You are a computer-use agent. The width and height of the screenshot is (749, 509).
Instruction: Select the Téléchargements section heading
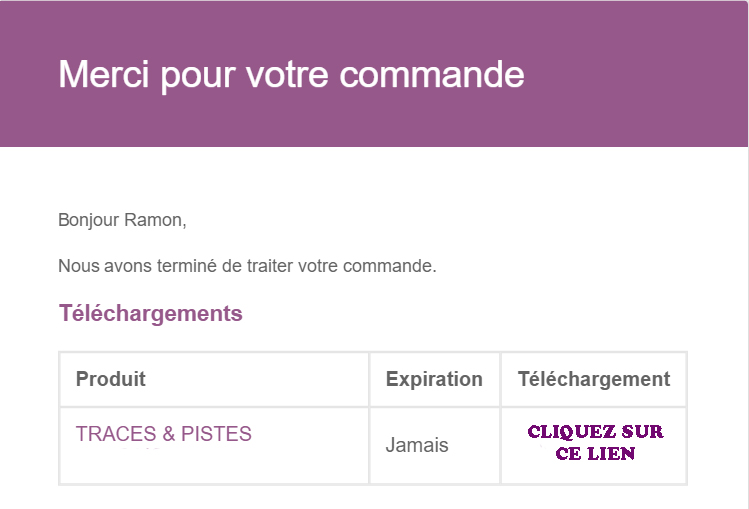point(150,314)
